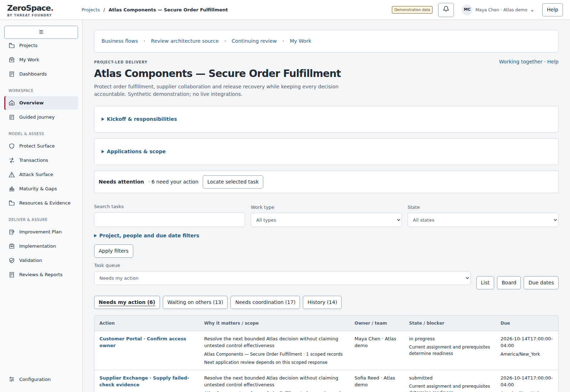This screenshot has width=570, height=392.
Task: Click the Improvement Plan icon
Action: click(12, 232)
